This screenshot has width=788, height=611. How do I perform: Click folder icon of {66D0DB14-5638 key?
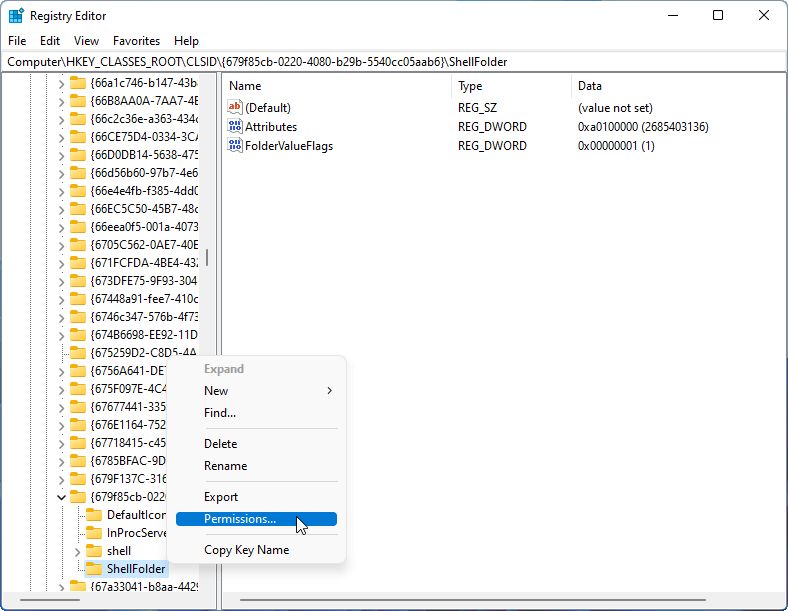pyautogui.click(x=77, y=155)
